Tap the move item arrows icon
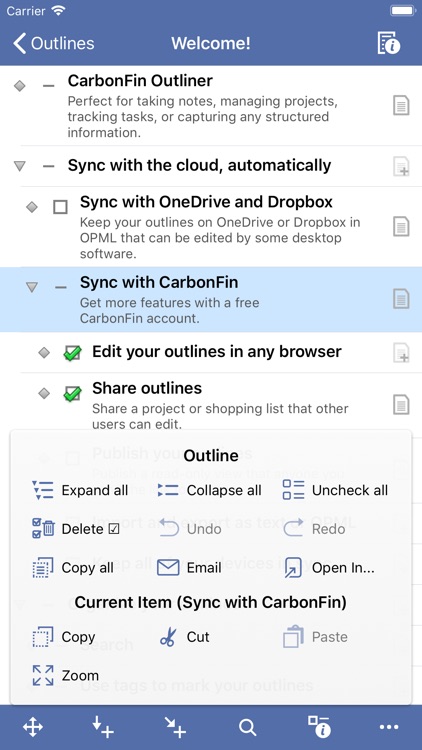 click(x=33, y=728)
